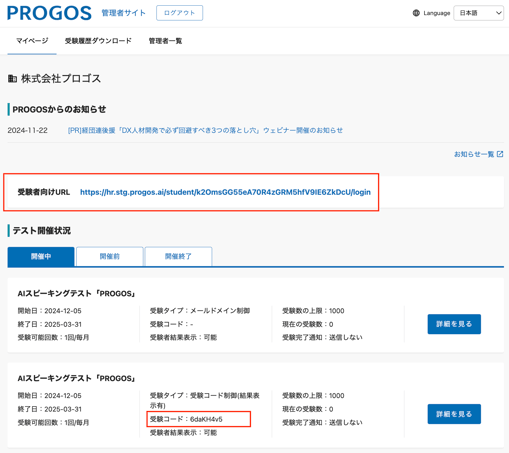Click the 受験者向けURL label
The width and height of the screenshot is (509, 453).
pyautogui.click(x=44, y=192)
